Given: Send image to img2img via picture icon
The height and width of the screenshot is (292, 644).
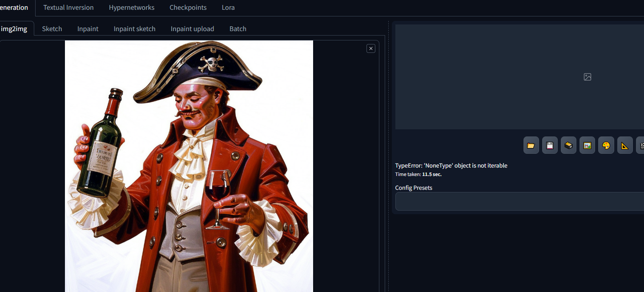Looking at the screenshot, I should point(587,146).
